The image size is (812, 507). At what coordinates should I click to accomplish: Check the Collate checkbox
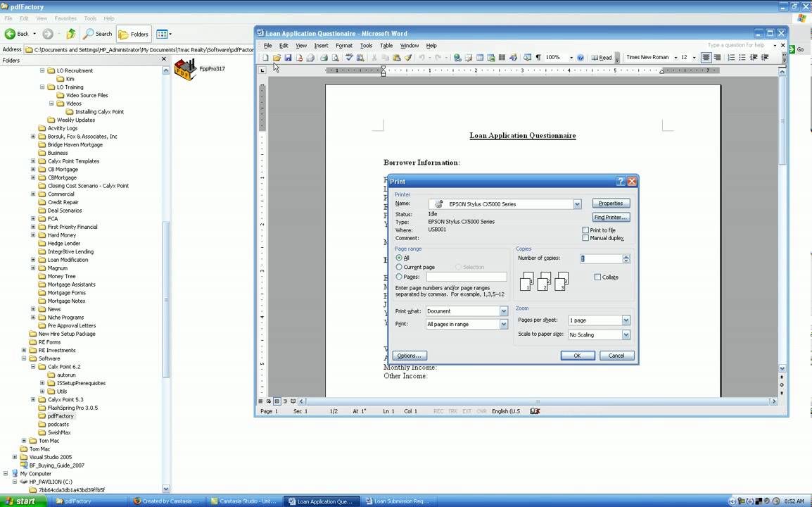point(597,277)
